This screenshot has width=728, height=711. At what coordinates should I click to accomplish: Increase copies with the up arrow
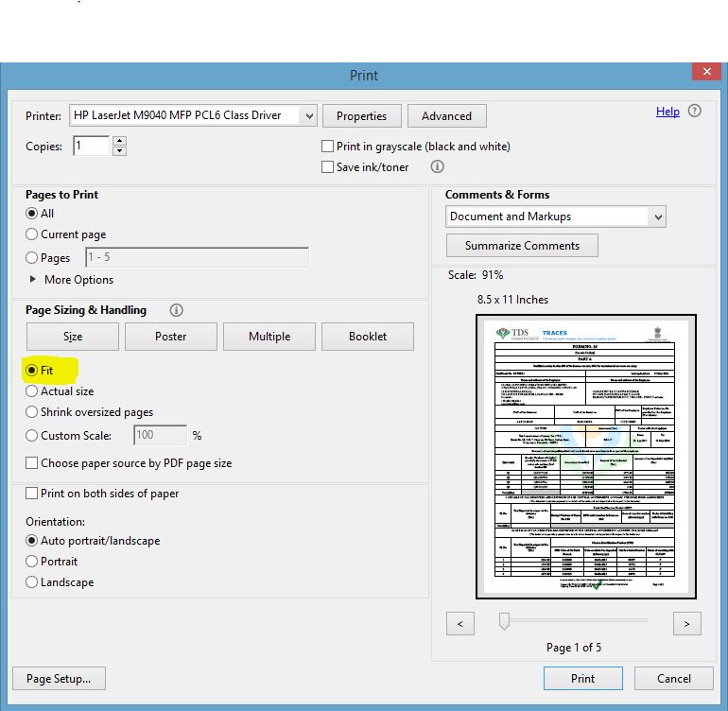tap(120, 141)
